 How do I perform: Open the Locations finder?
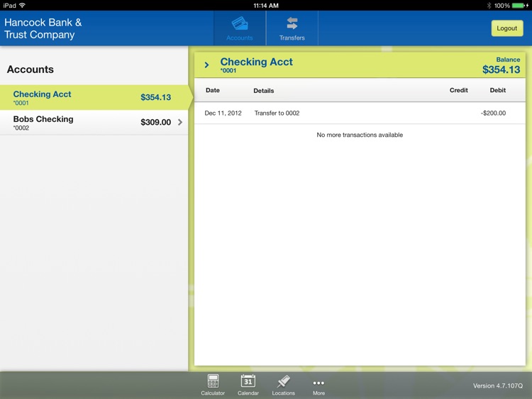(x=283, y=385)
